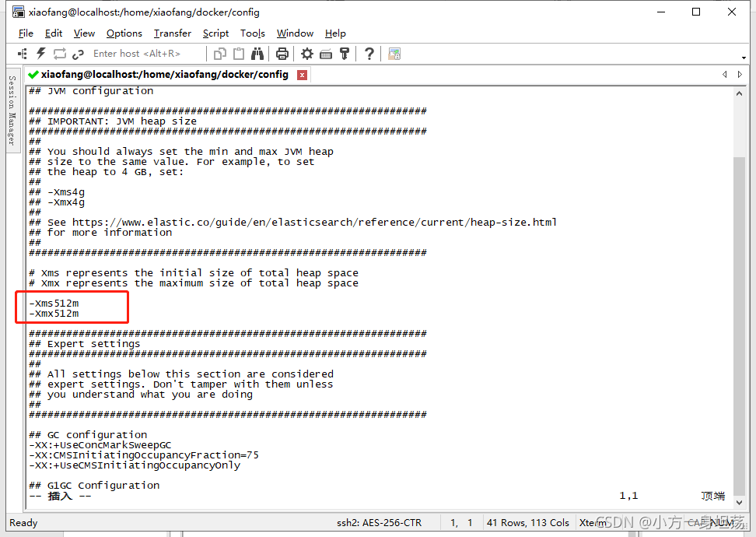Maximize the SecureCRT window
Image resolution: width=756 pixels, height=537 pixels.
pyautogui.click(x=696, y=12)
